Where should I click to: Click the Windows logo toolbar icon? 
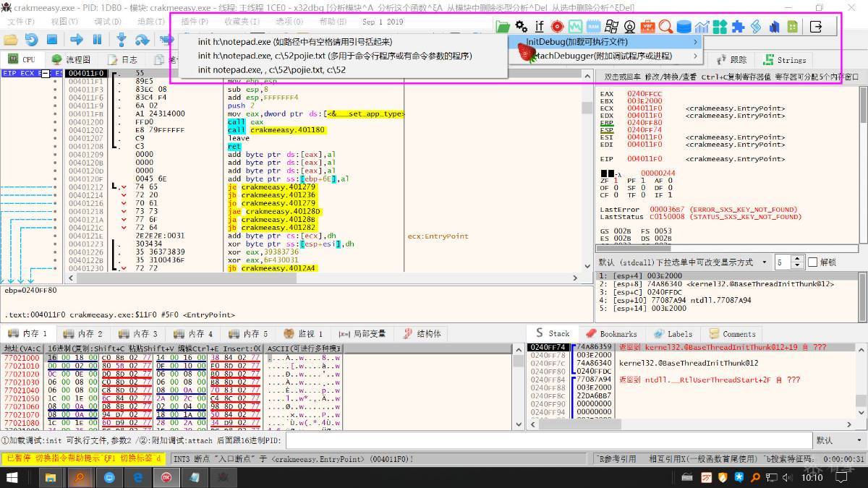[612, 27]
